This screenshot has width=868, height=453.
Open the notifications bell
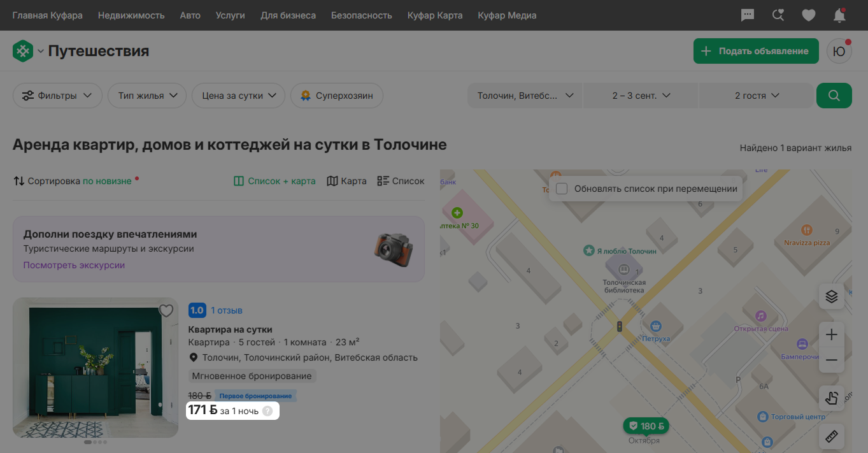click(839, 15)
